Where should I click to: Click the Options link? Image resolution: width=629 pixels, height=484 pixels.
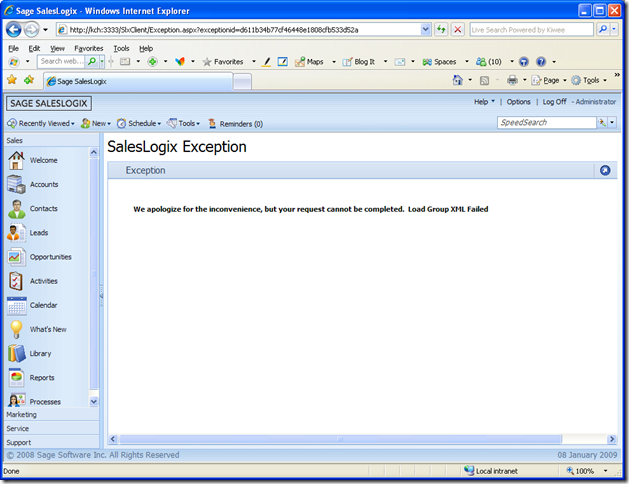tap(518, 102)
